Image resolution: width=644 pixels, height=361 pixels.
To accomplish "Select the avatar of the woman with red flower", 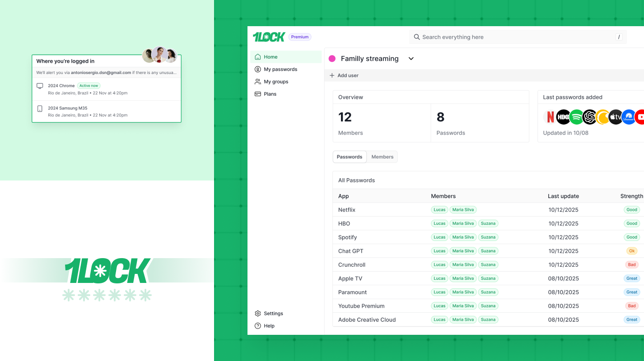I will pyautogui.click(x=159, y=54).
